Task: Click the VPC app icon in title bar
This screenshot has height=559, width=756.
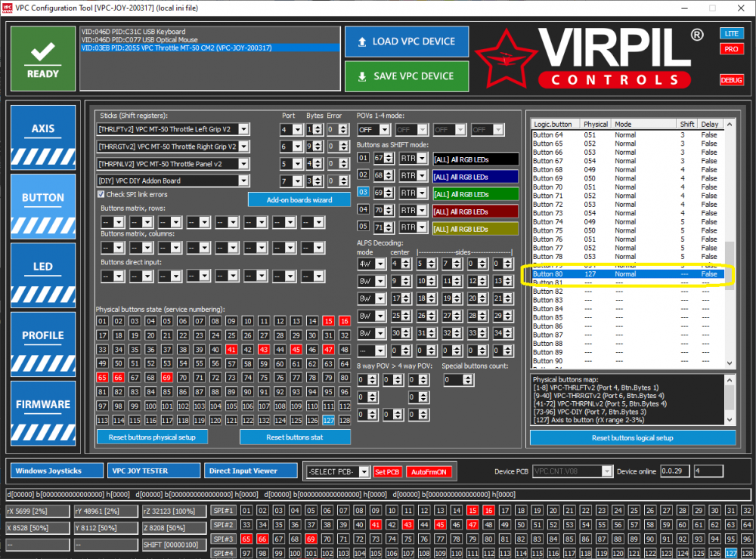Action: click(x=8, y=8)
